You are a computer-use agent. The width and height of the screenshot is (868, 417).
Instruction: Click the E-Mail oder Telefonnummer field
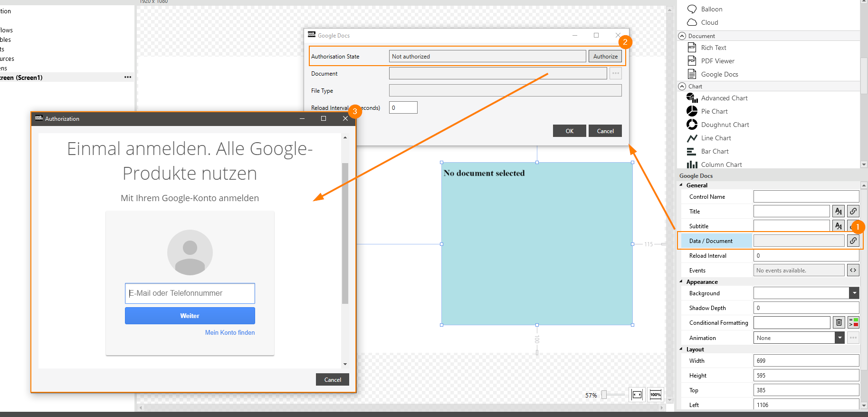coord(190,293)
